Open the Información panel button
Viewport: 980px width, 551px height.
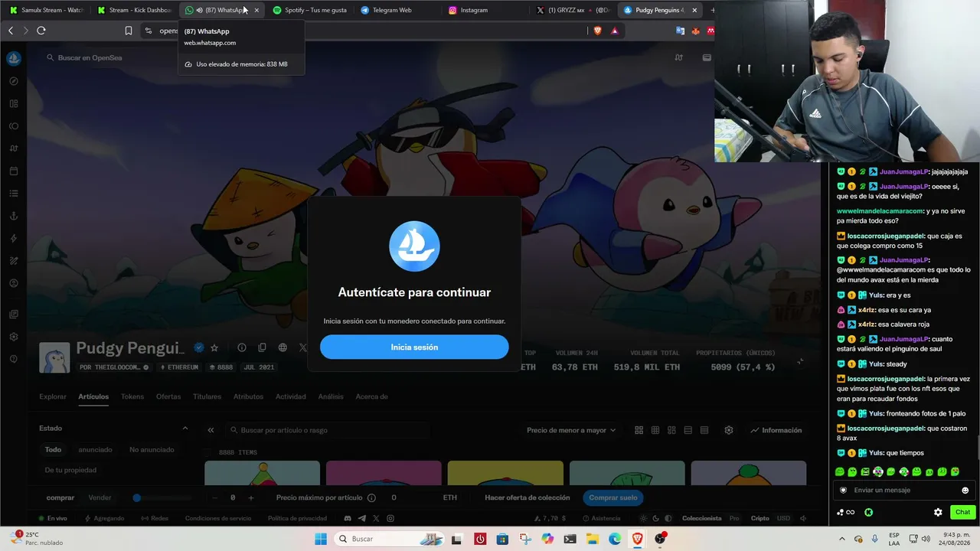(776, 430)
